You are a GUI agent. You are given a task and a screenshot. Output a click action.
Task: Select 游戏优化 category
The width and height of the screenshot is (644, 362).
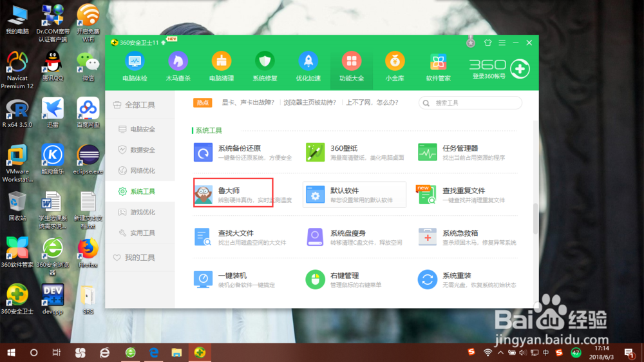click(140, 212)
